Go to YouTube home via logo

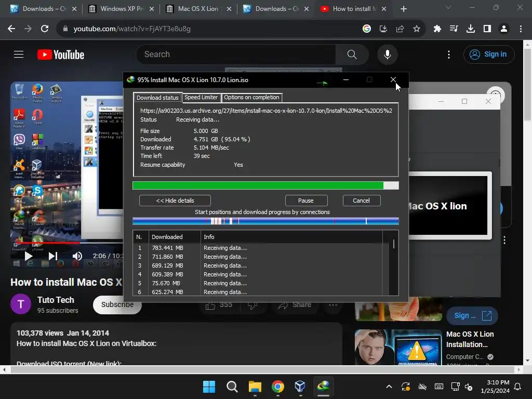[x=61, y=55]
